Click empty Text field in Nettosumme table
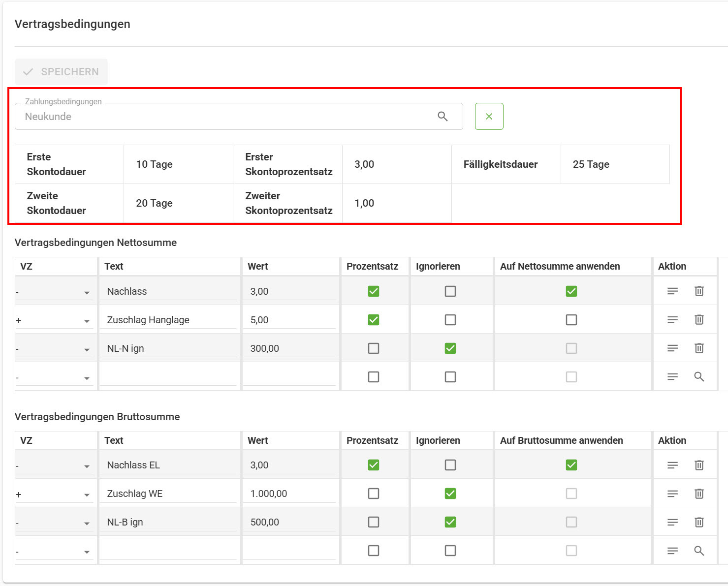728x586 pixels. (x=168, y=377)
